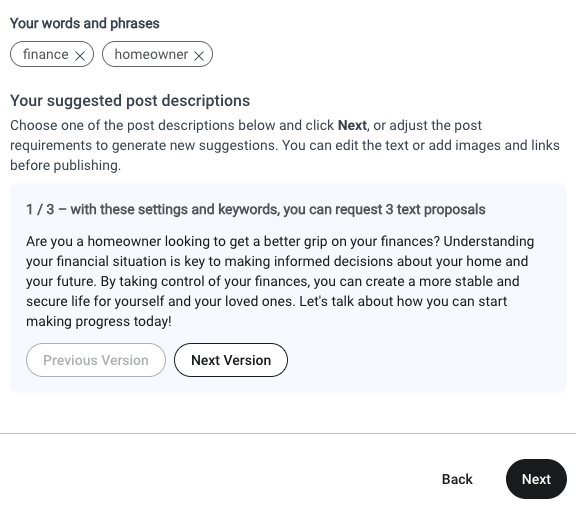Select the finance keyword chip label

[x=46, y=54]
